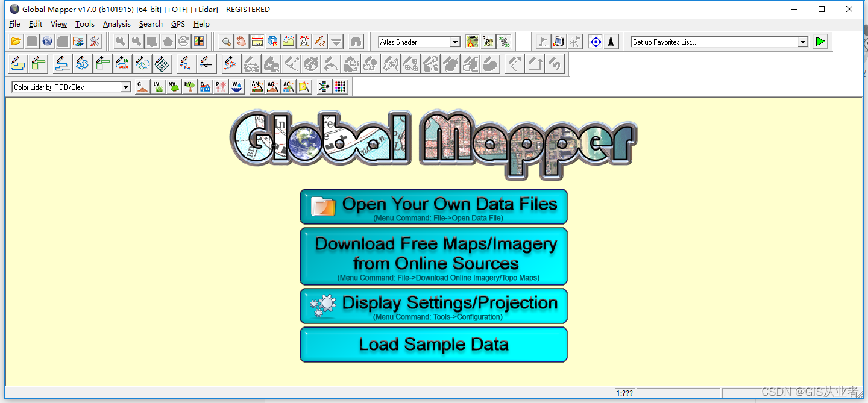The height and width of the screenshot is (403, 868).
Task: Select the create range rings circles icon
Action: 142,63
